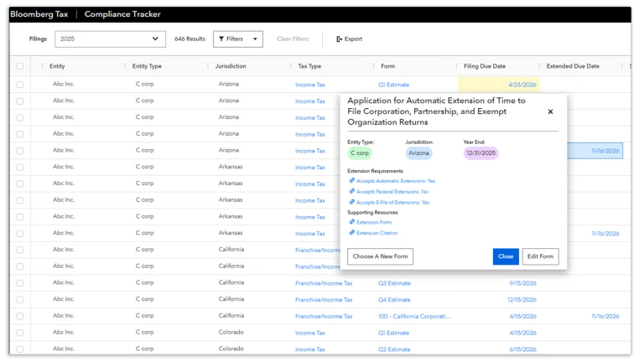This screenshot has width=644, height=362.
Task: Sort by the Entity column header
Action: [x=57, y=66]
